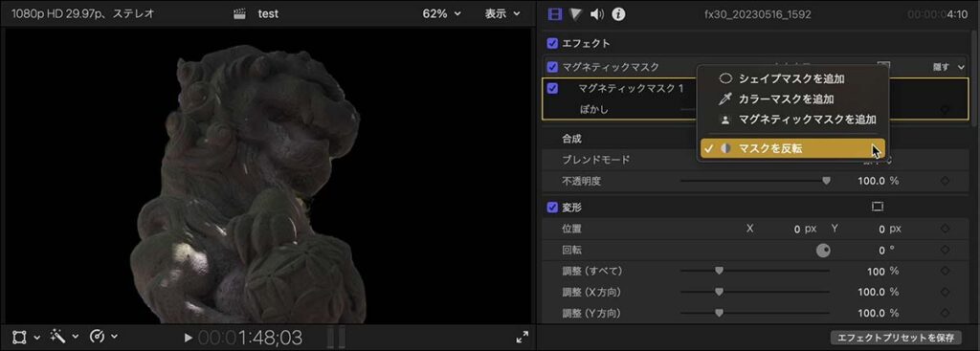Open the retime speedometer icon
This screenshot has height=351, width=980.
97,338
